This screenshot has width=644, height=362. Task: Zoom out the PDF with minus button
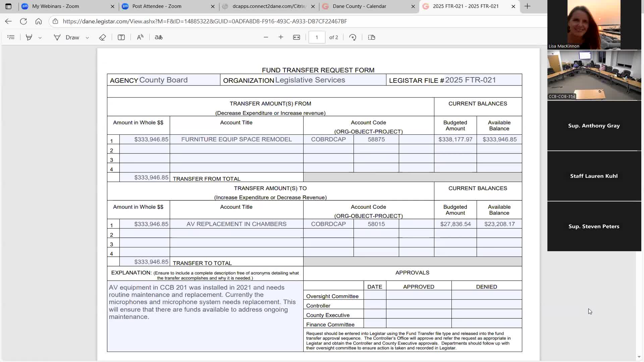coord(266,37)
